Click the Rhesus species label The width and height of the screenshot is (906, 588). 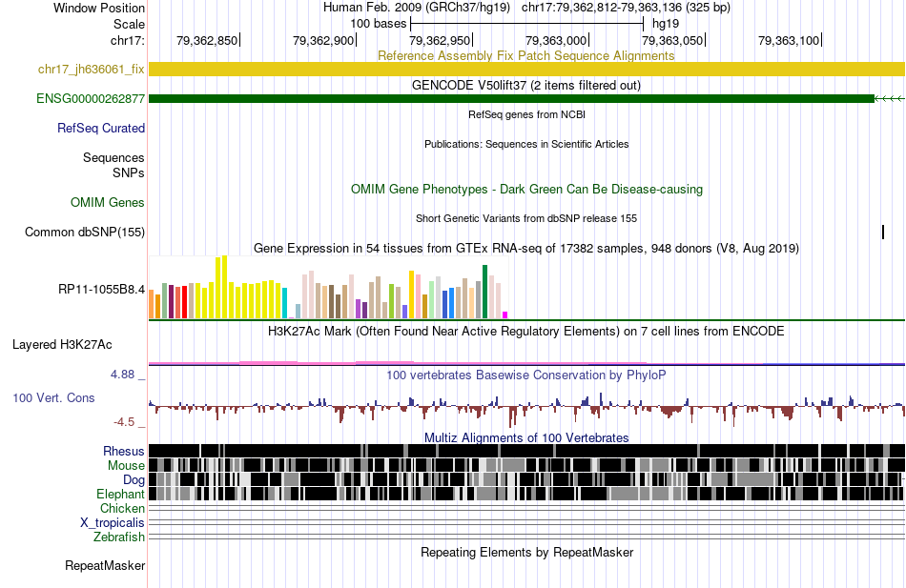(124, 451)
